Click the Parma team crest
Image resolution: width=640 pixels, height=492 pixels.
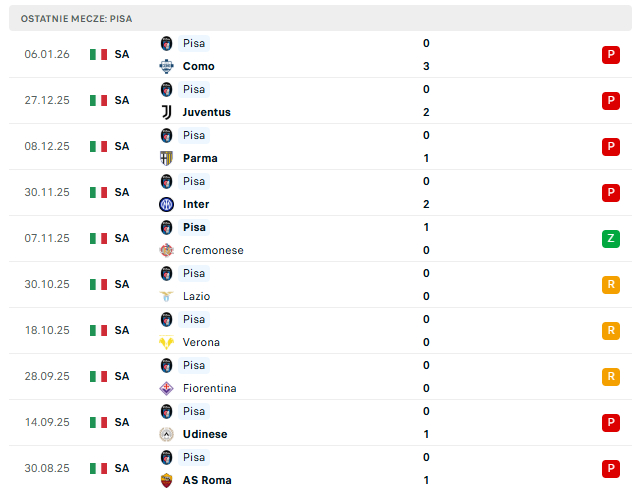[x=167, y=158]
